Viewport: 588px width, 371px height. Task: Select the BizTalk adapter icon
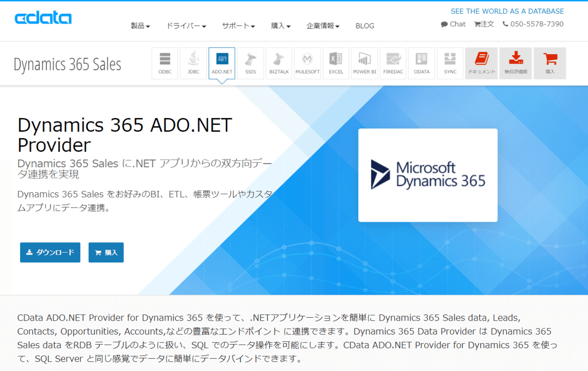click(x=279, y=63)
